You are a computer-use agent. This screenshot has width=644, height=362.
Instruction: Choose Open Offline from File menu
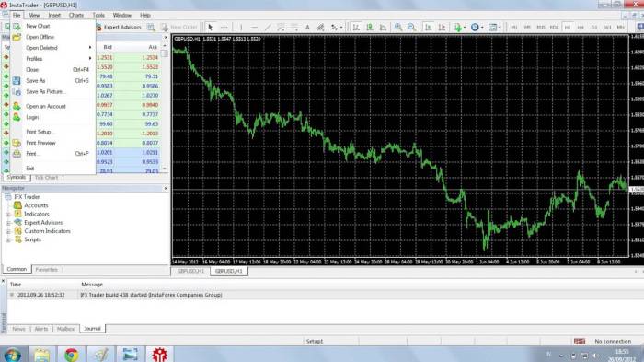coord(53,37)
